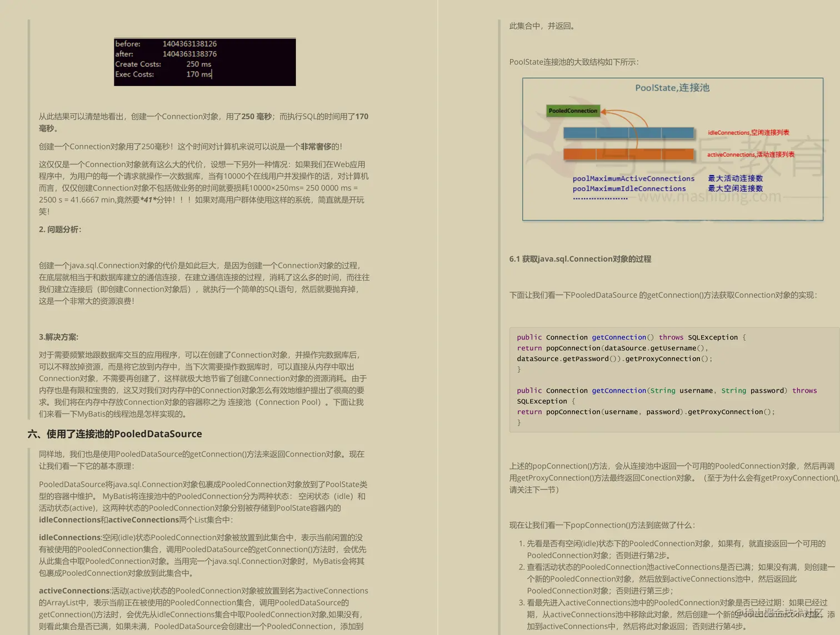Click the sentence starting '下面让我们看一下PooledDataSource 的getConnection()'
This screenshot has height=635, width=840.
click(663, 296)
